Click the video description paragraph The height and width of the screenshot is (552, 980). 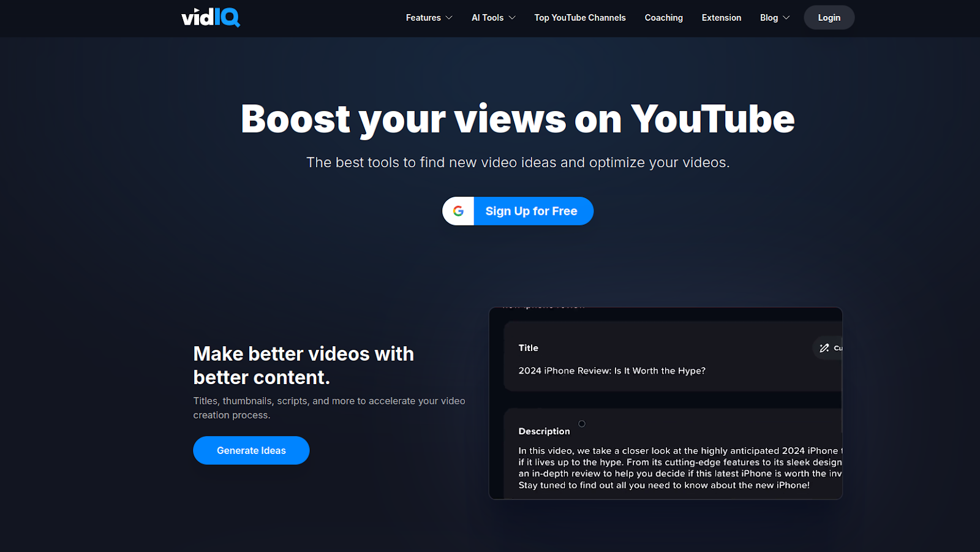[680, 468]
